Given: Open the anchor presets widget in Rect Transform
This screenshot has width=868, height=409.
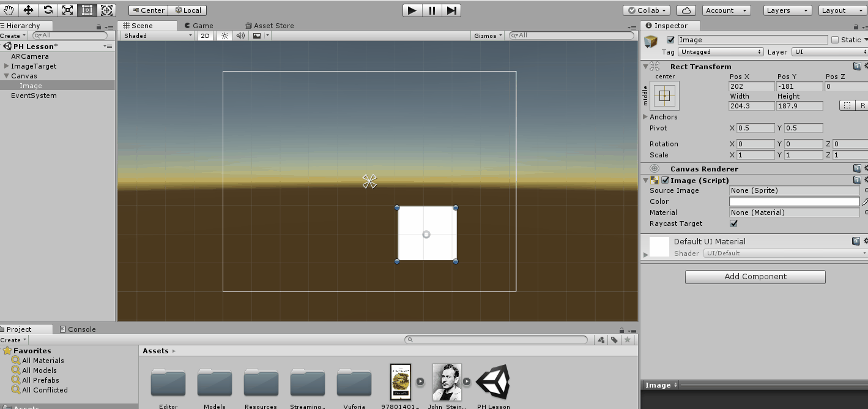Looking at the screenshot, I should coord(663,96).
